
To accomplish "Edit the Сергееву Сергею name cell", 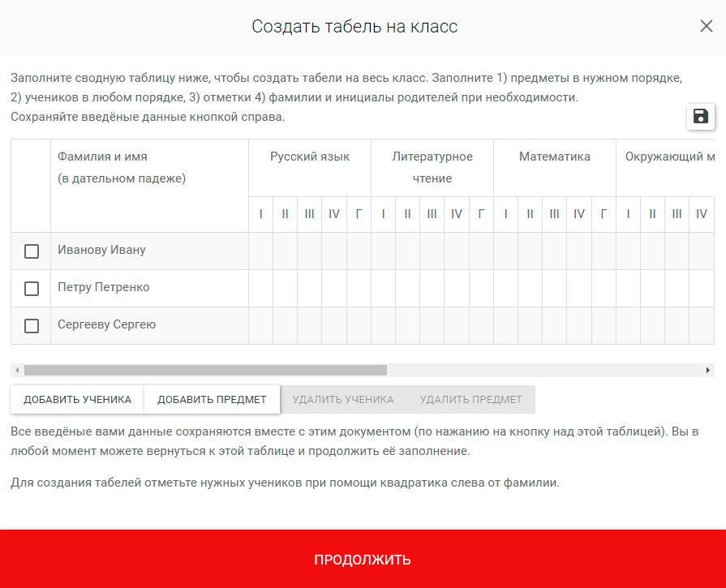I will coord(149,325).
